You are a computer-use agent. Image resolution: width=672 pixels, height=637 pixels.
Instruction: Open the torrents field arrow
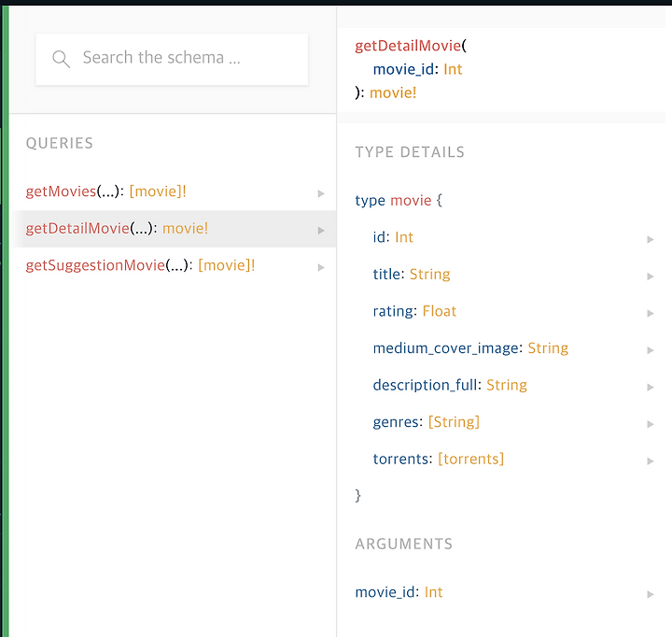click(651, 460)
